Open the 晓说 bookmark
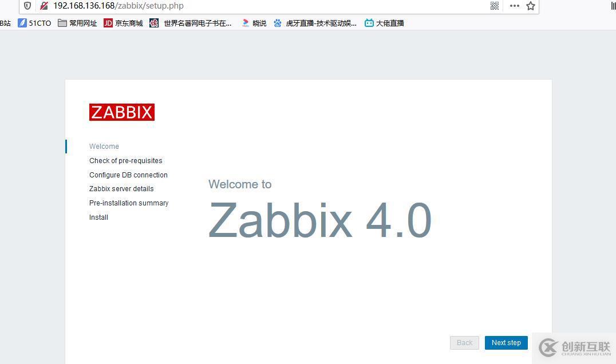 tap(246, 23)
